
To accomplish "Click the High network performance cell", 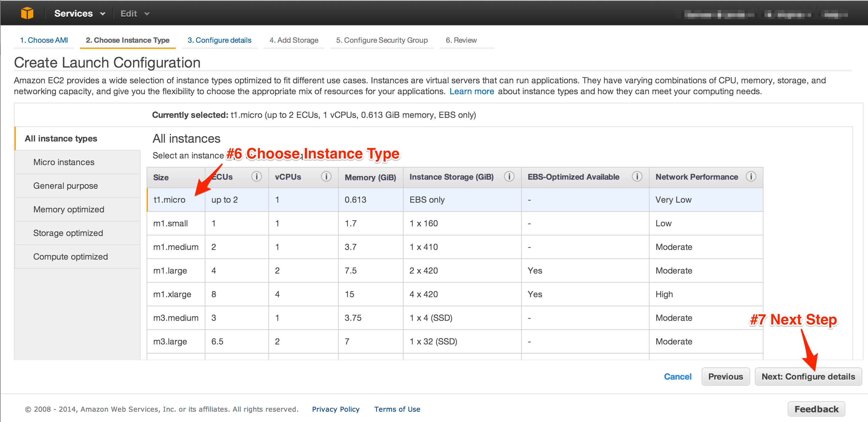I will (x=706, y=294).
